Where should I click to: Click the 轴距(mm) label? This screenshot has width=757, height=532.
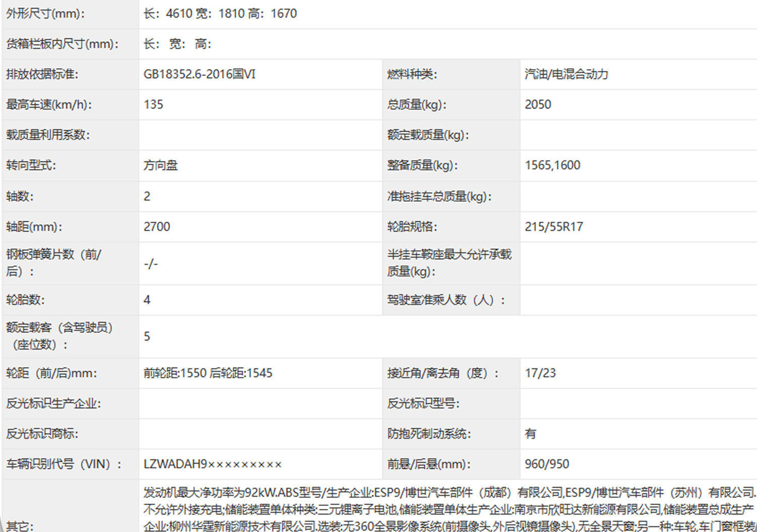pos(34,227)
